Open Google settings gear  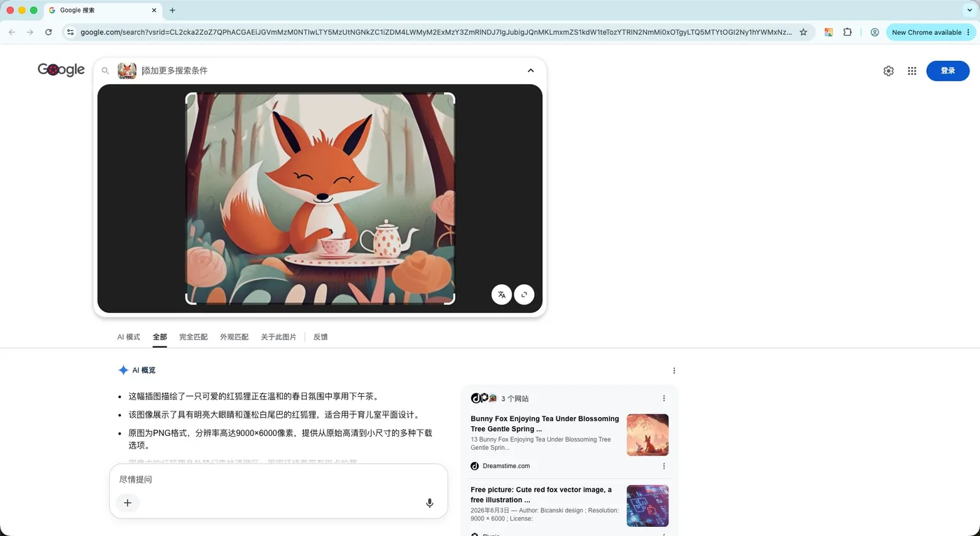(888, 71)
